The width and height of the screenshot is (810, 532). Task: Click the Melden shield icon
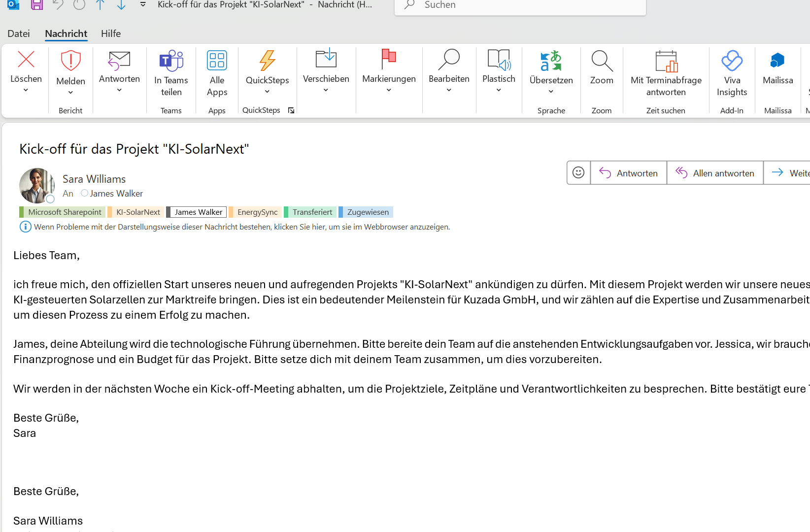point(70,61)
